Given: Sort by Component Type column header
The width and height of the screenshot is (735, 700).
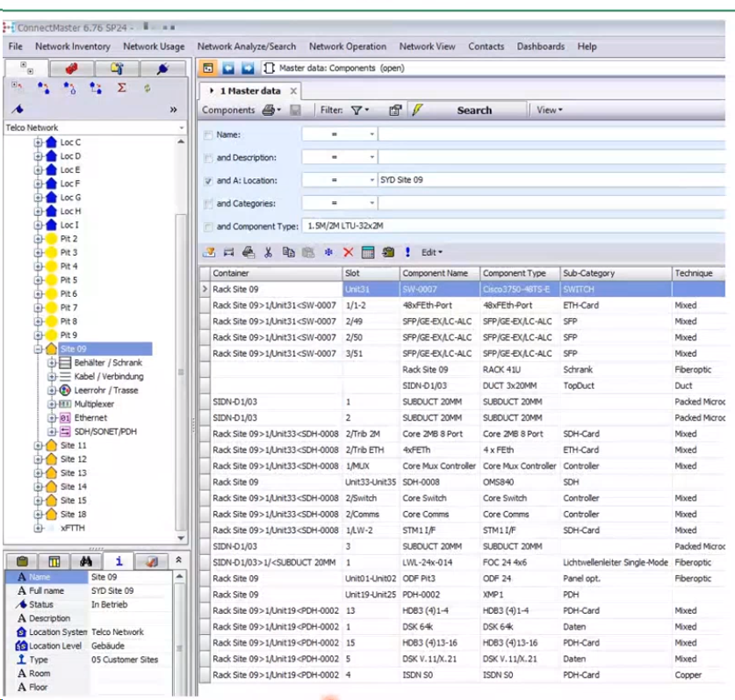Looking at the screenshot, I should [x=520, y=273].
